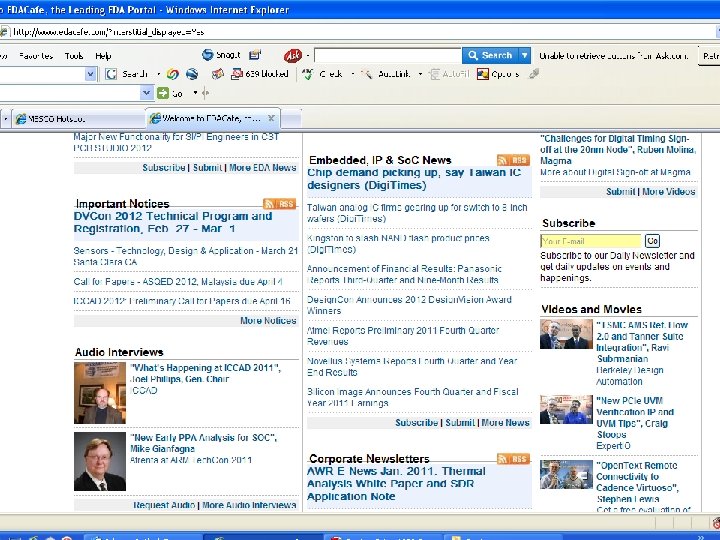The width and height of the screenshot is (720, 540).
Task: Click the More EDA News link
Action: [x=263, y=168]
